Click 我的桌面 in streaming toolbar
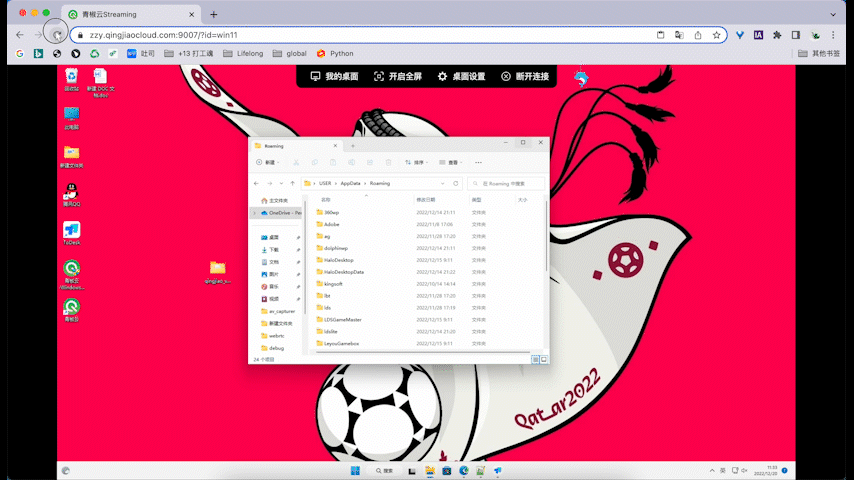The width and height of the screenshot is (854, 480). click(x=334, y=76)
